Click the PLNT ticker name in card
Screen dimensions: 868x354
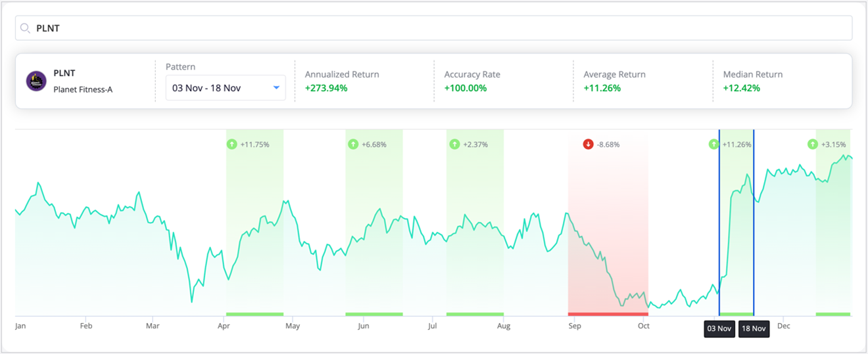click(x=64, y=74)
